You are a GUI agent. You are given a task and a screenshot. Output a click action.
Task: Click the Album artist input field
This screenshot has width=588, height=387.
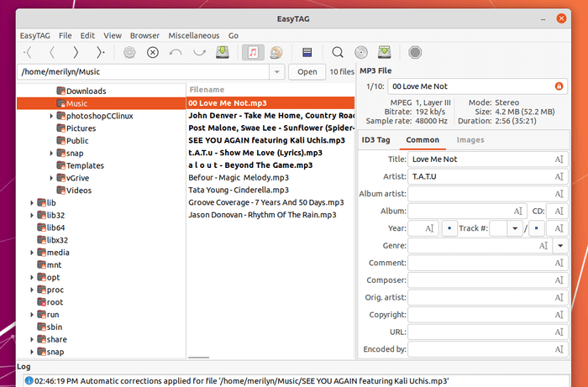coord(487,194)
